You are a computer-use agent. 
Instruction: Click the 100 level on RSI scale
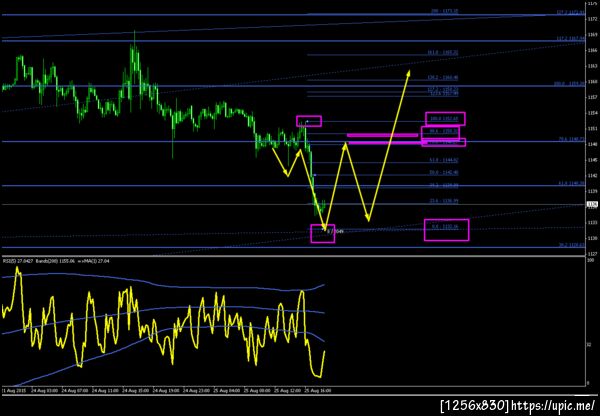(x=590, y=260)
